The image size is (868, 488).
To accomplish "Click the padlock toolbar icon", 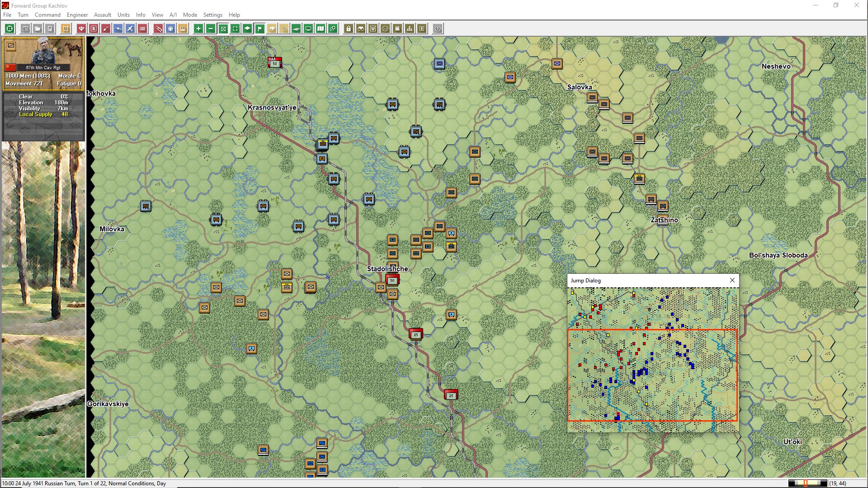I will 349,28.
